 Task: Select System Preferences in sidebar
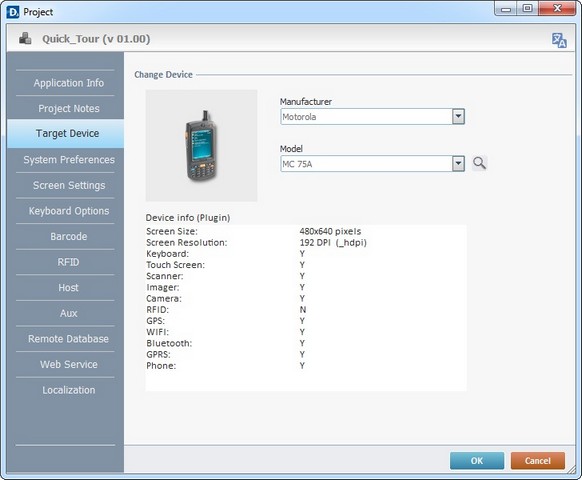[69, 160]
